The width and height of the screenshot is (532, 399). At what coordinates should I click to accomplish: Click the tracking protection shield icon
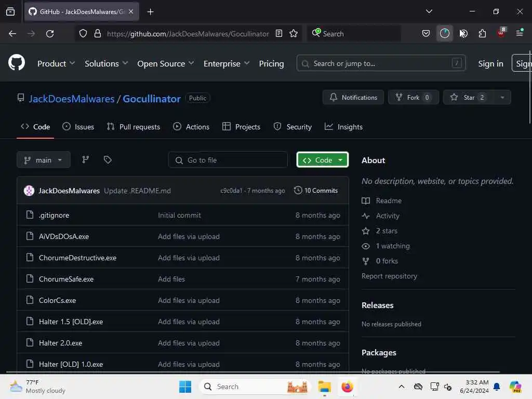tap(83, 33)
